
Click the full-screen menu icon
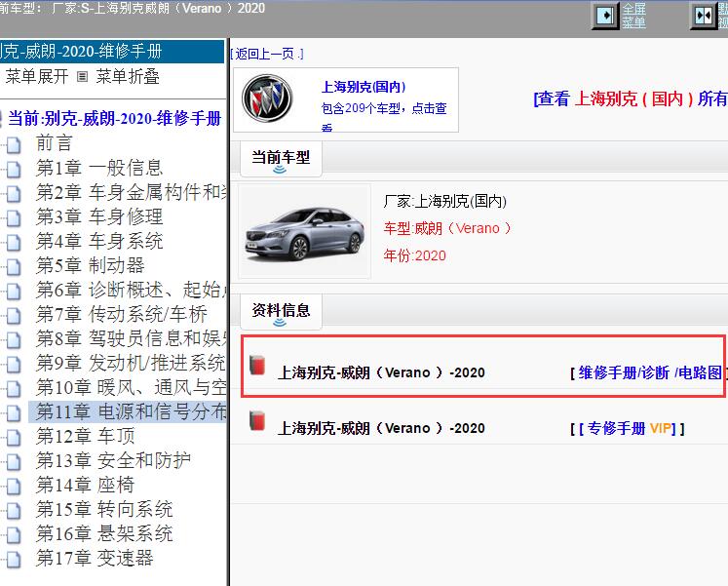pyautogui.click(x=605, y=16)
